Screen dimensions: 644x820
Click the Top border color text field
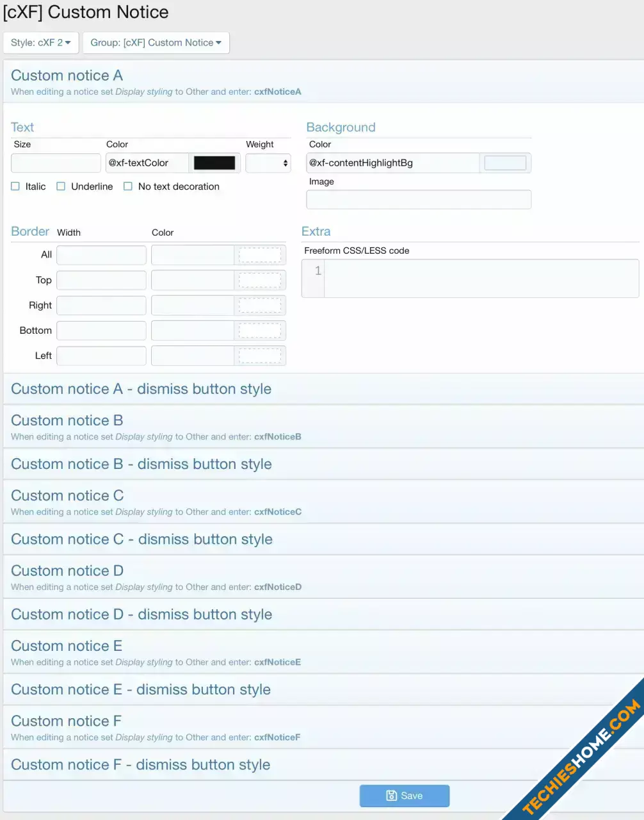coord(192,280)
